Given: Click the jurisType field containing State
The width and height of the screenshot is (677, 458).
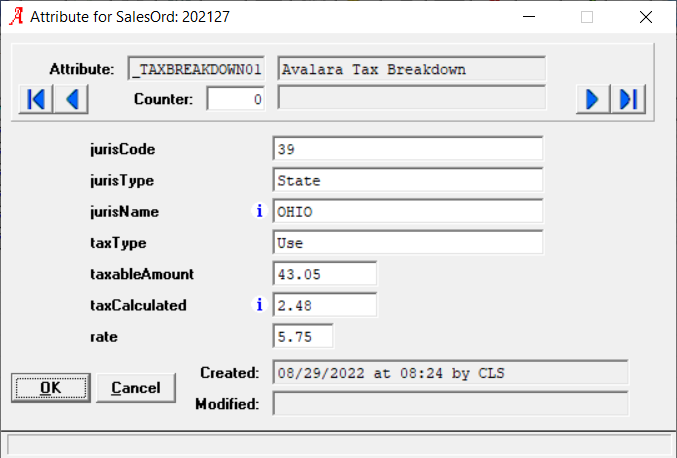Looking at the screenshot, I should 408,180.
